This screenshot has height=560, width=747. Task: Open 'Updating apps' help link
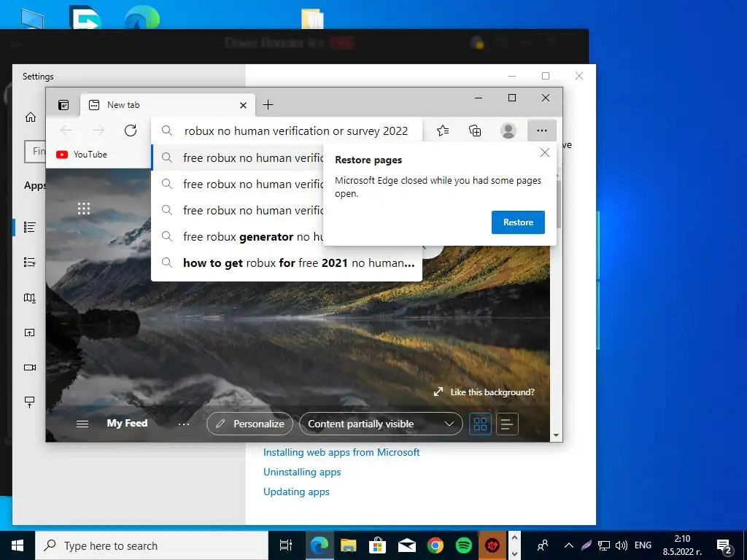pos(296,491)
